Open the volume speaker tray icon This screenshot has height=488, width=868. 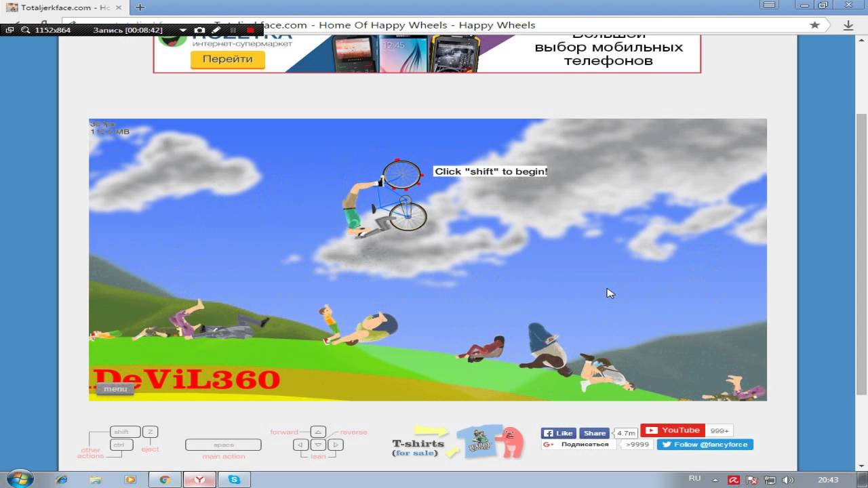tap(787, 480)
